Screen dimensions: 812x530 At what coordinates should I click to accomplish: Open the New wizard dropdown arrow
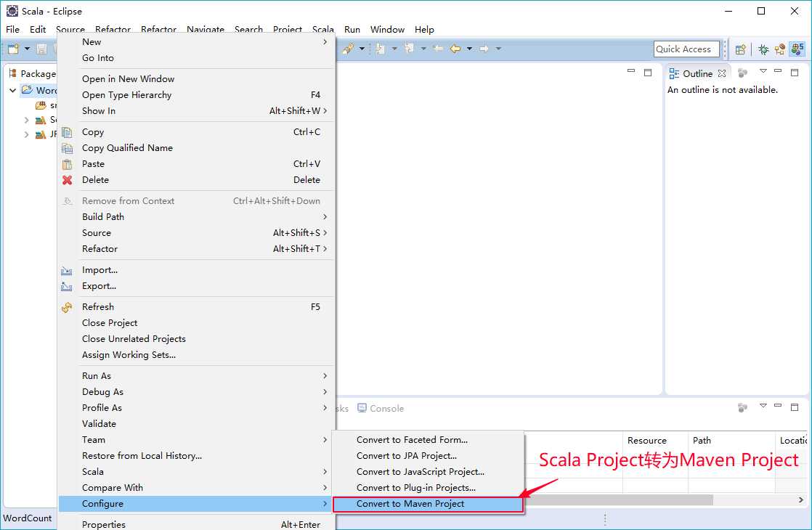click(x=27, y=49)
